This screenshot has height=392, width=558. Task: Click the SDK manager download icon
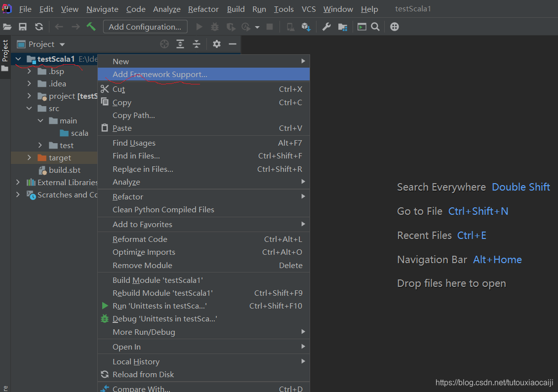click(306, 27)
